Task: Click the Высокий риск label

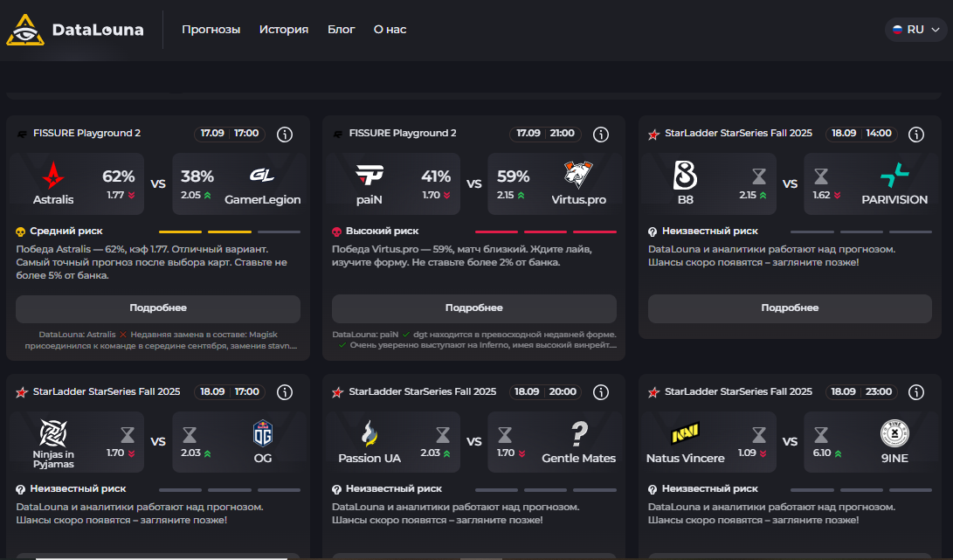Action: (383, 231)
